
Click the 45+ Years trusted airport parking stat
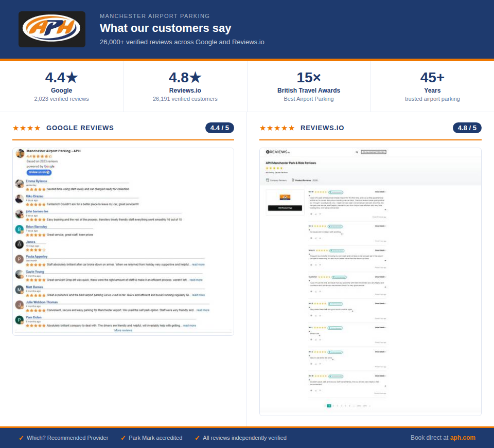click(432, 86)
